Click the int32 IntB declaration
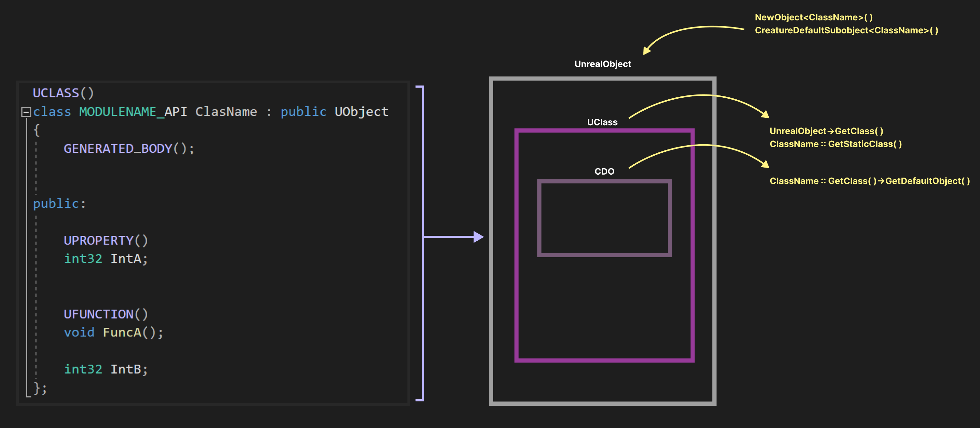 (106, 369)
